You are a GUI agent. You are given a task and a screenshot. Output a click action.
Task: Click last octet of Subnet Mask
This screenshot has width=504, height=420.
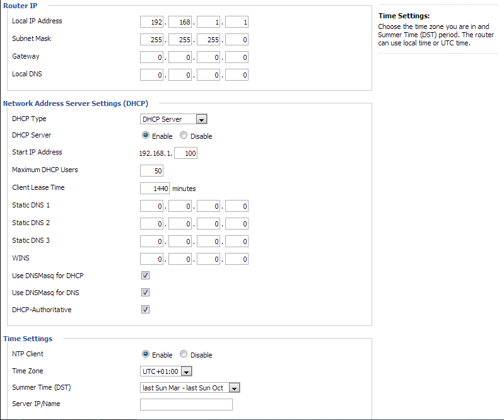click(237, 40)
